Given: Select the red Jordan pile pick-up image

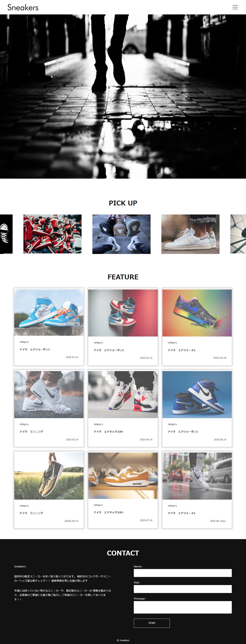Looking at the screenshot, I should [x=52, y=234].
